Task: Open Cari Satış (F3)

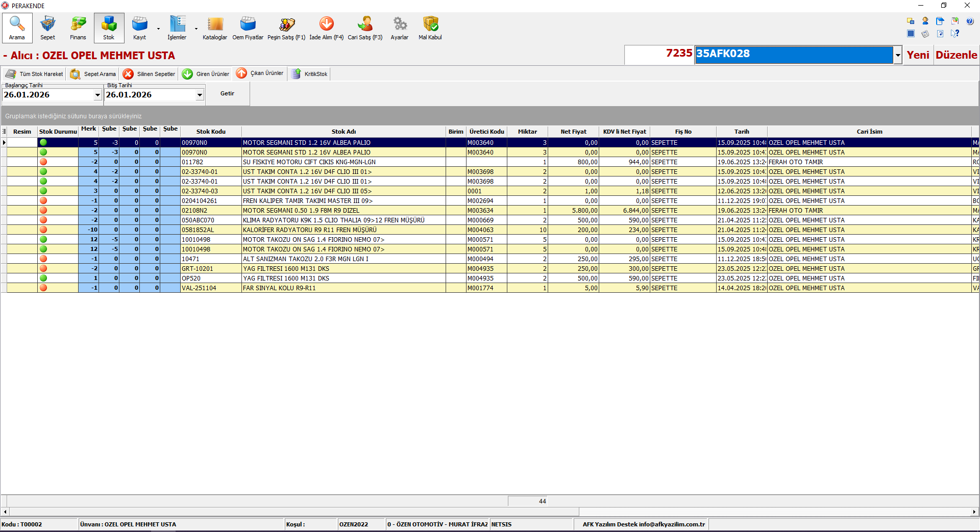Action: click(365, 28)
